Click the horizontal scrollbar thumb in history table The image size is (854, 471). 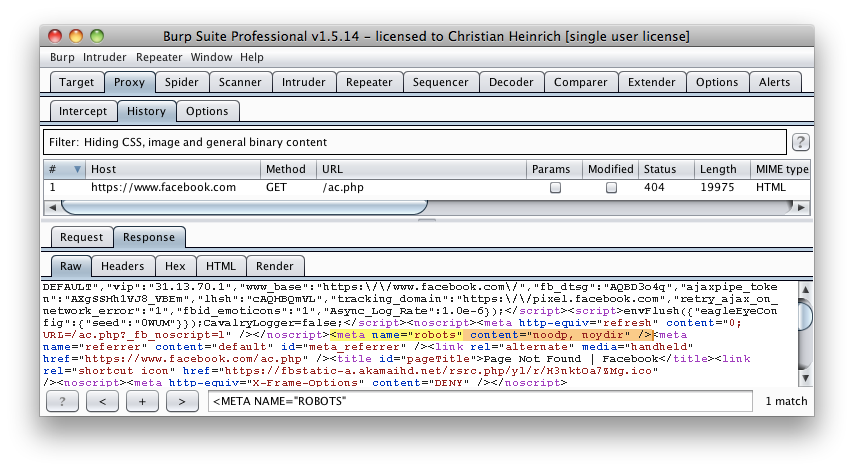[x=244, y=207]
